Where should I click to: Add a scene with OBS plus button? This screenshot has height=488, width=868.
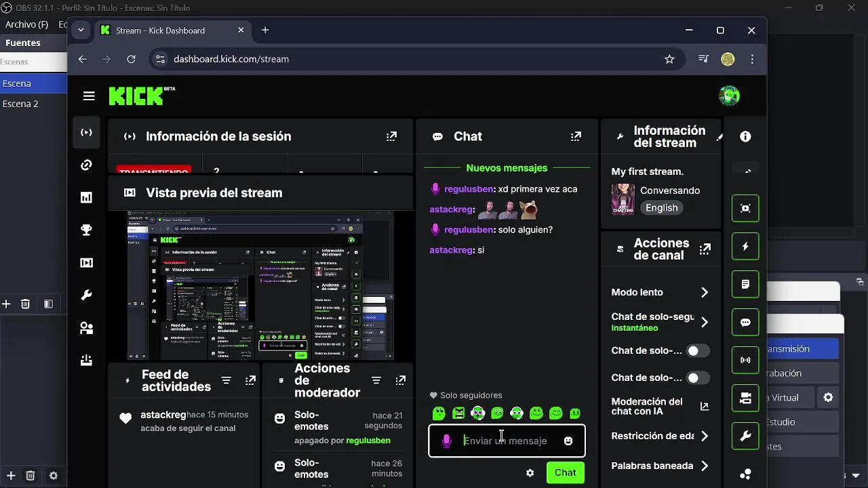click(x=6, y=304)
